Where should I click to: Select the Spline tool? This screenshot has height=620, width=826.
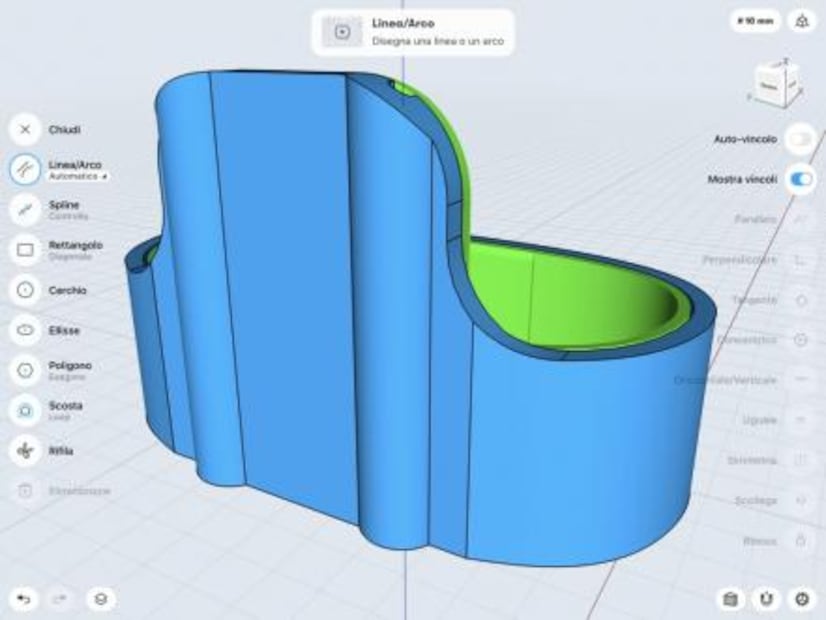[25, 208]
